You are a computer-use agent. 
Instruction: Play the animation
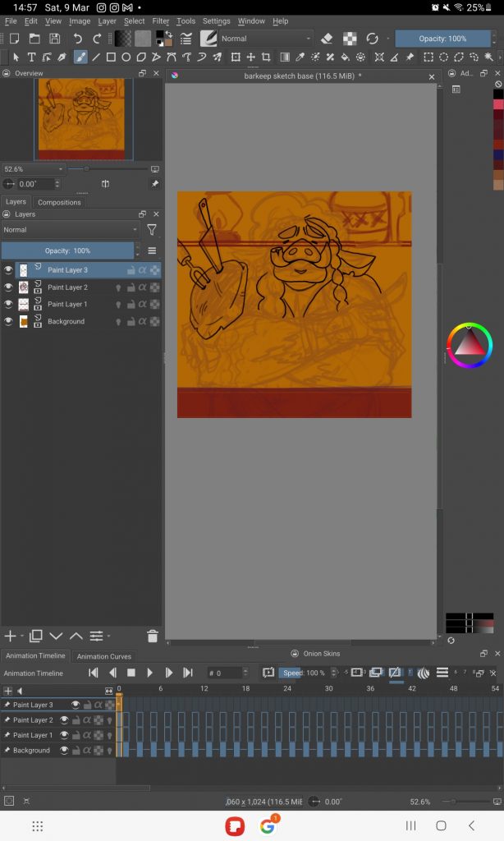149,673
